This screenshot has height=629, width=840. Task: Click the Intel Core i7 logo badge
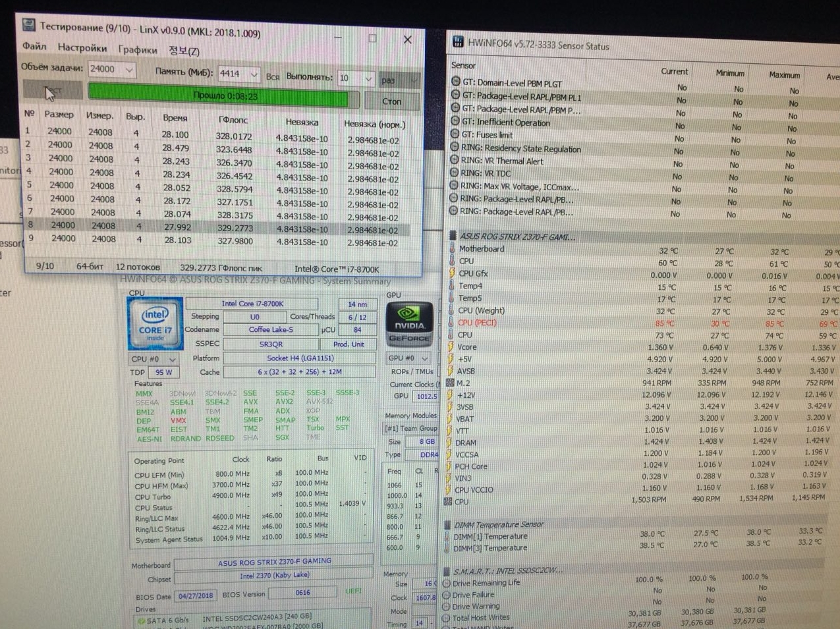[x=155, y=323]
